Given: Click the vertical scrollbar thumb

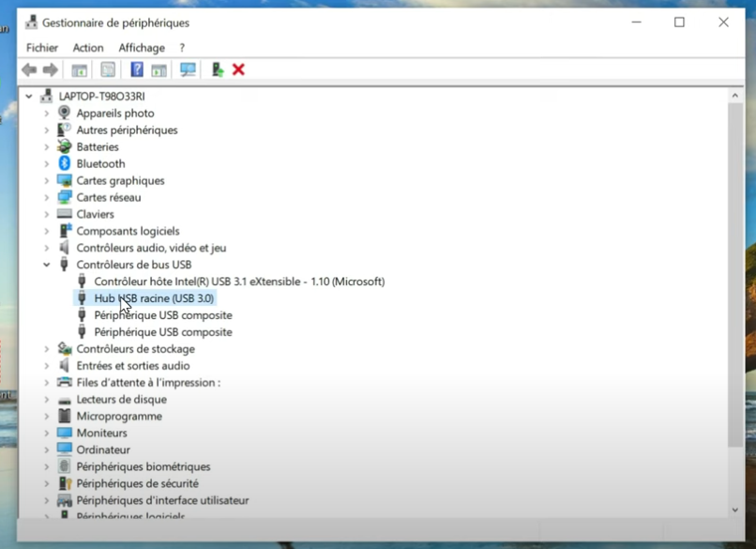Looking at the screenshot, I should (734, 275).
